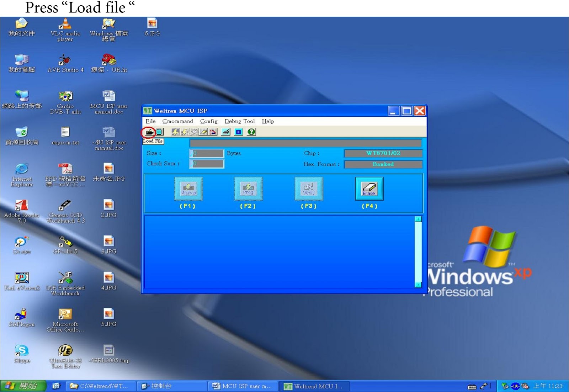
Task: Click the red-arrow 1/0 toolbar icon
Action: click(x=213, y=132)
